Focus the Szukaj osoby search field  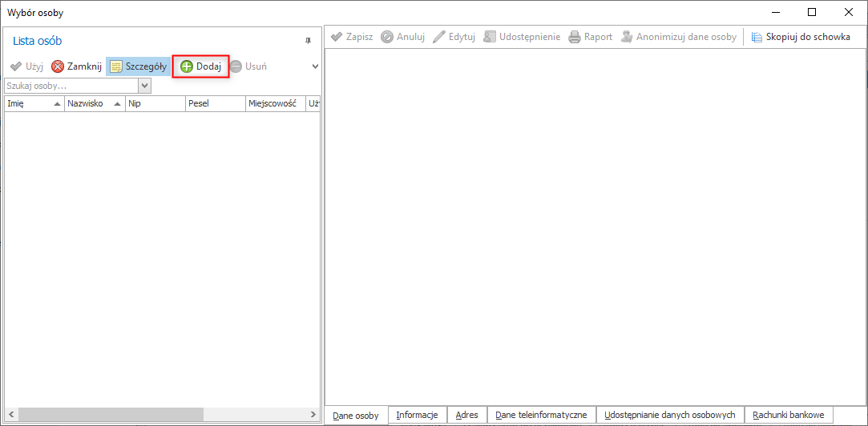pos(71,86)
